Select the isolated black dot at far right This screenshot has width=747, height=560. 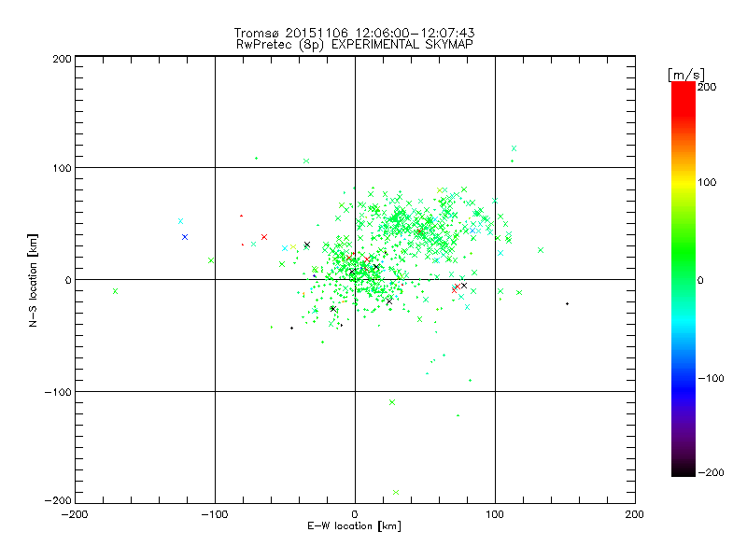pyautogui.click(x=567, y=304)
